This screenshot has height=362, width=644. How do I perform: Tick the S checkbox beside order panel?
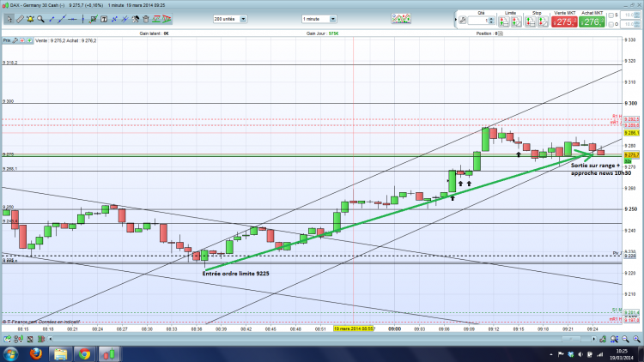(x=611, y=15)
